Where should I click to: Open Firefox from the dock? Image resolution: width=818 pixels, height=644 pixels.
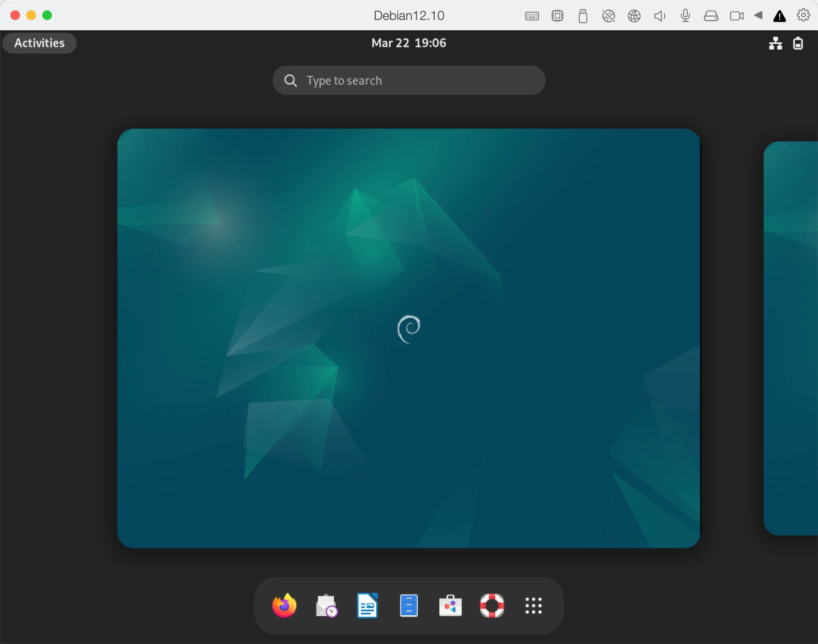tap(284, 606)
